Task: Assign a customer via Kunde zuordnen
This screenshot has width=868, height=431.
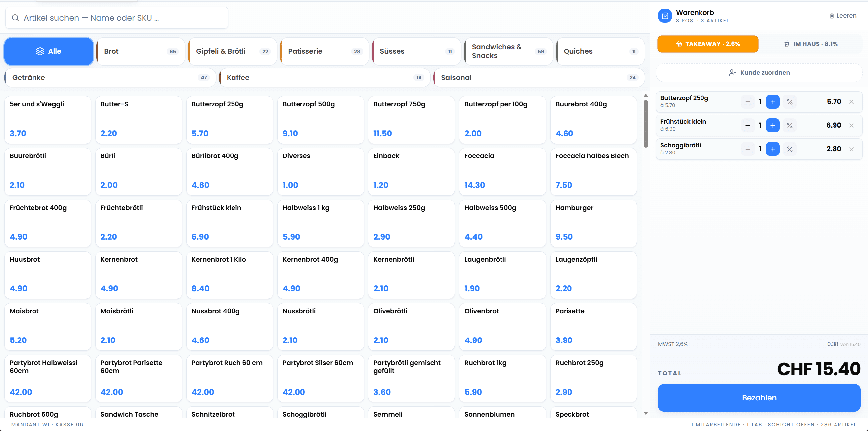Action: point(759,72)
